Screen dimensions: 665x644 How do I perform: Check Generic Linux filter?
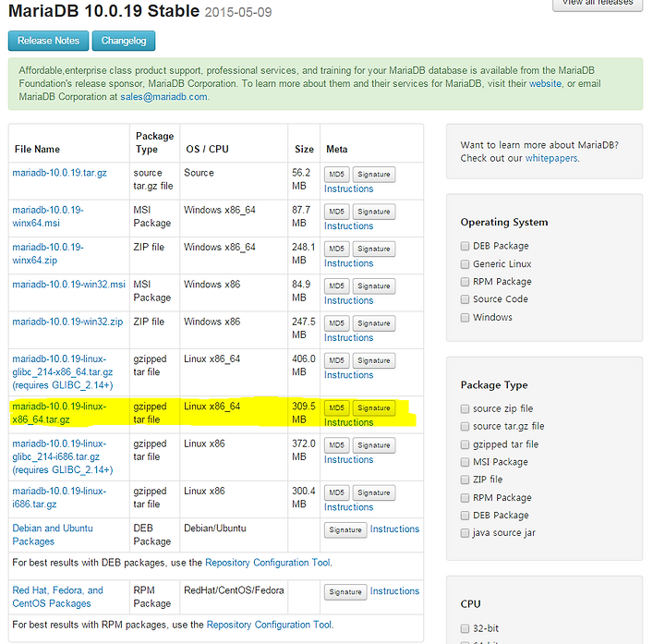[465, 264]
